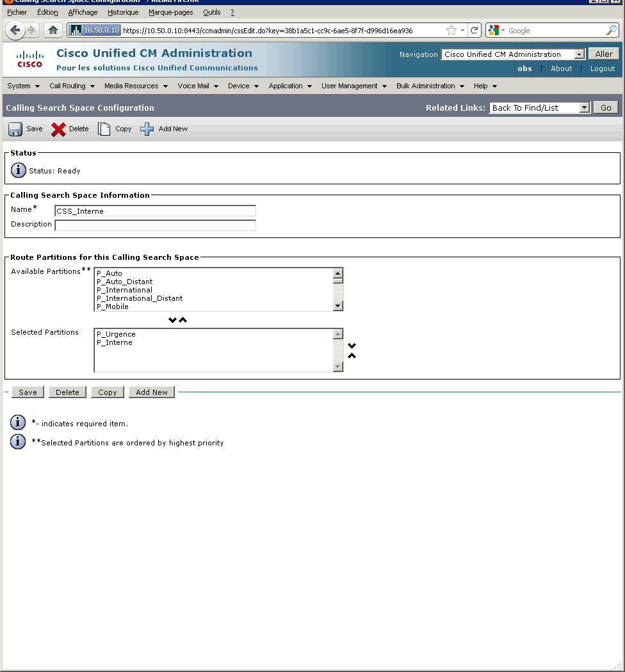Screen dimensions: 625x672
Task: Click Available Partitions scroll down arrow
Action: 338,305
